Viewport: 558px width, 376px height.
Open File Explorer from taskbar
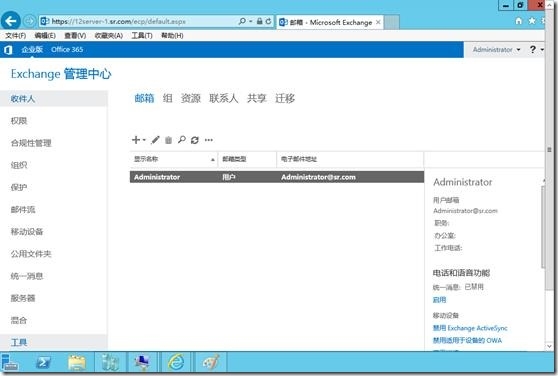tap(77, 362)
